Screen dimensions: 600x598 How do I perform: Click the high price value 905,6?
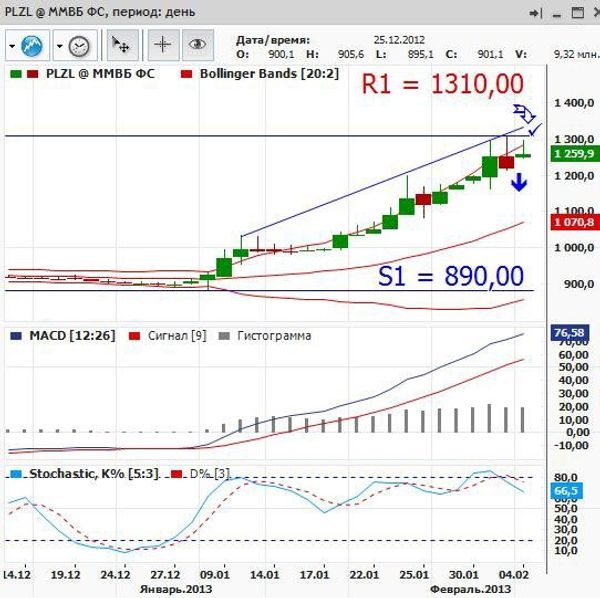pyautogui.click(x=351, y=54)
